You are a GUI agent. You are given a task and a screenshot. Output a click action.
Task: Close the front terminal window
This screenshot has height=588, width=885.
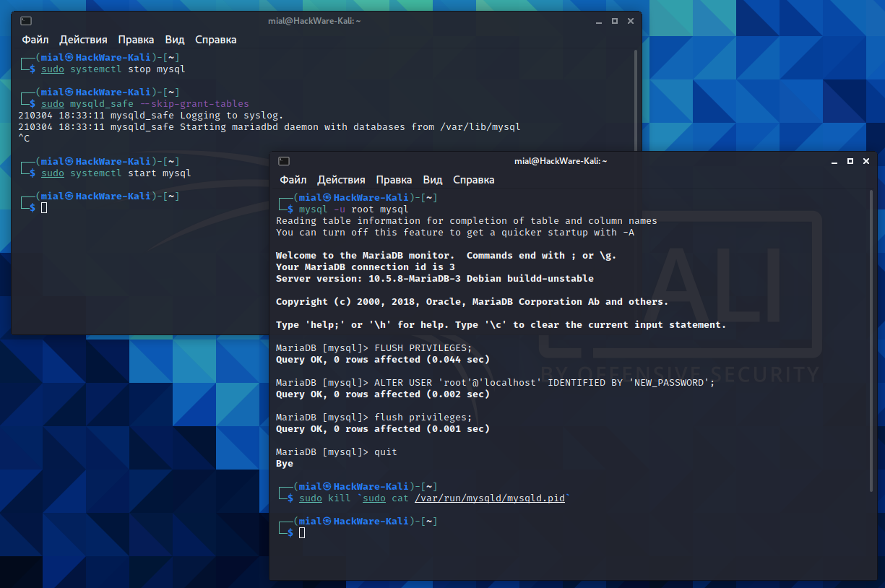pyautogui.click(x=865, y=161)
